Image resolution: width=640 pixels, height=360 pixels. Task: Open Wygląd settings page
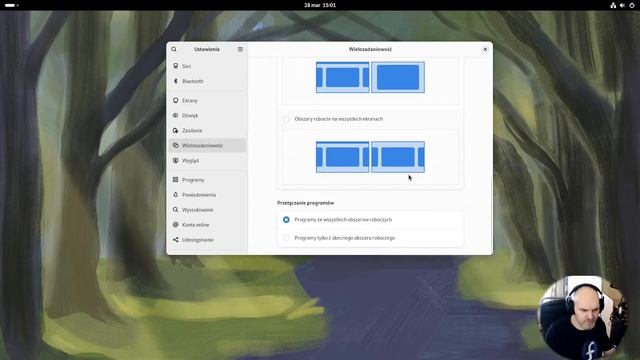(x=207, y=160)
